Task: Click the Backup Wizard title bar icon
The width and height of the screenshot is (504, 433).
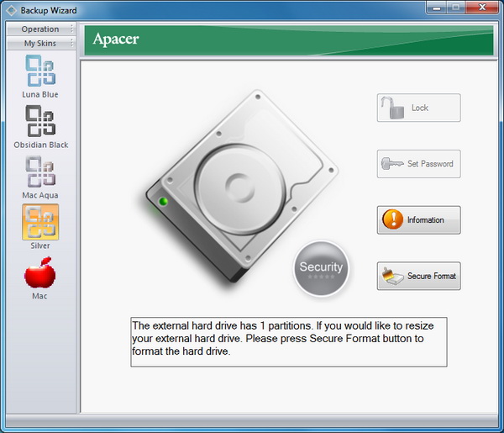Action: pyautogui.click(x=12, y=10)
